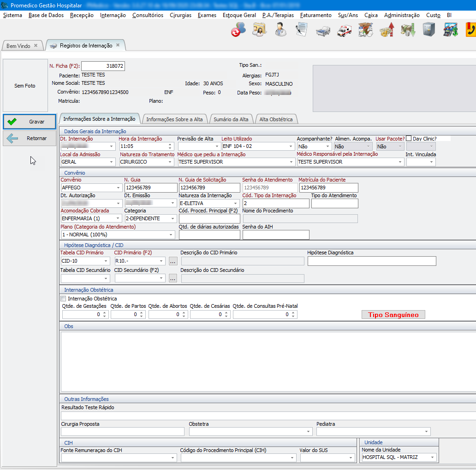Click the document with pen toolbar icon
This screenshot has width=476, height=470.
click(302, 30)
